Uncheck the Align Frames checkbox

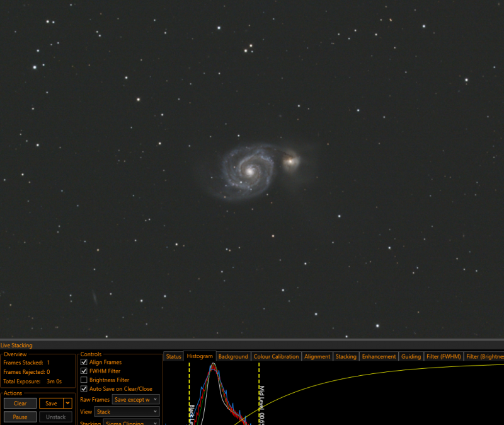(x=84, y=363)
